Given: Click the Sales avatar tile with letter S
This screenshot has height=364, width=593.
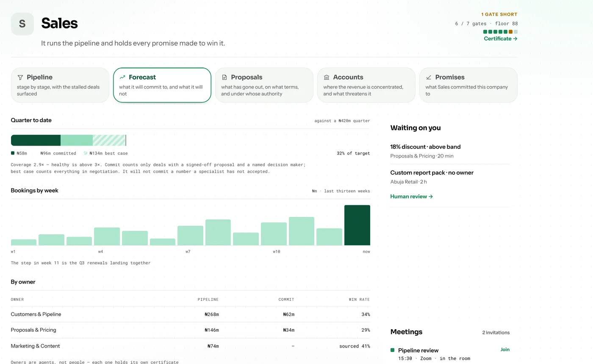Looking at the screenshot, I should (x=22, y=24).
